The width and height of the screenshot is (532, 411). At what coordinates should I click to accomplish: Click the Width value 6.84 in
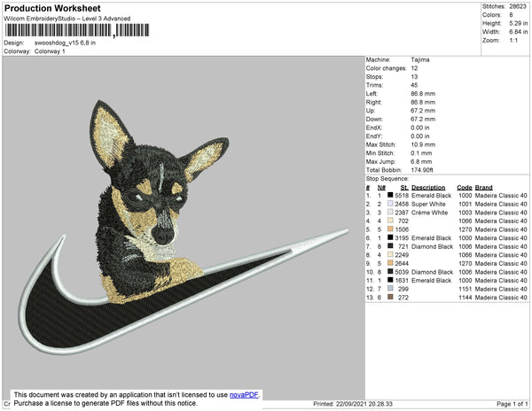click(x=518, y=32)
